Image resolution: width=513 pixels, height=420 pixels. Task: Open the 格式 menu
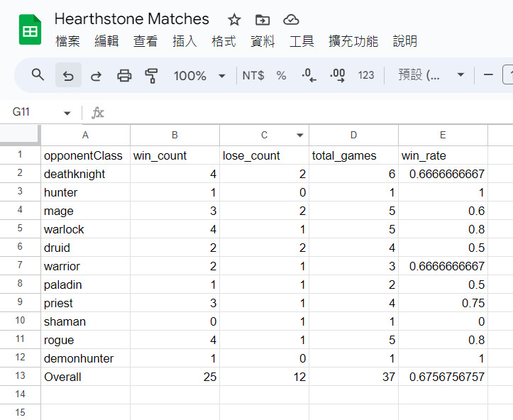click(x=224, y=42)
